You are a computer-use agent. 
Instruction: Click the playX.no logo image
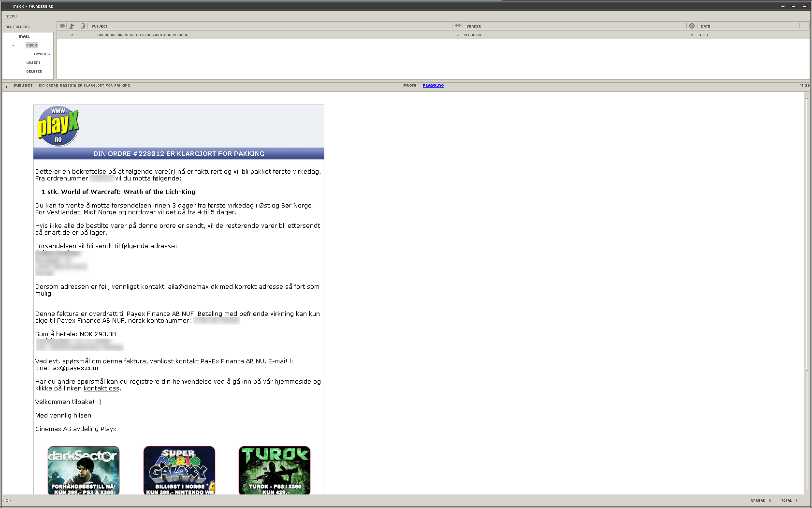click(58, 126)
